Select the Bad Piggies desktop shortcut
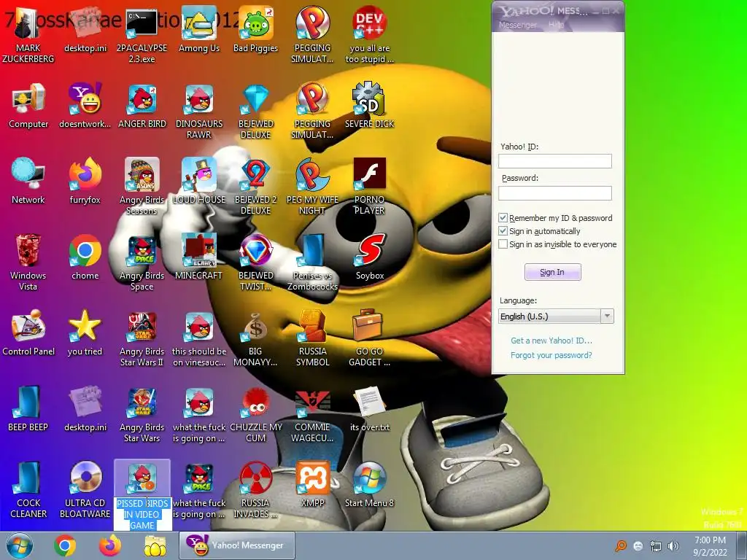This screenshot has width=747, height=560. tap(256, 29)
